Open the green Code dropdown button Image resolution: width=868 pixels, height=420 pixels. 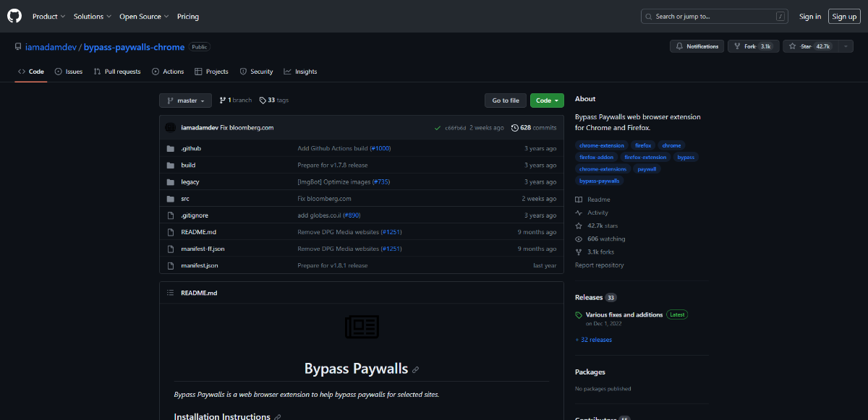click(x=547, y=100)
